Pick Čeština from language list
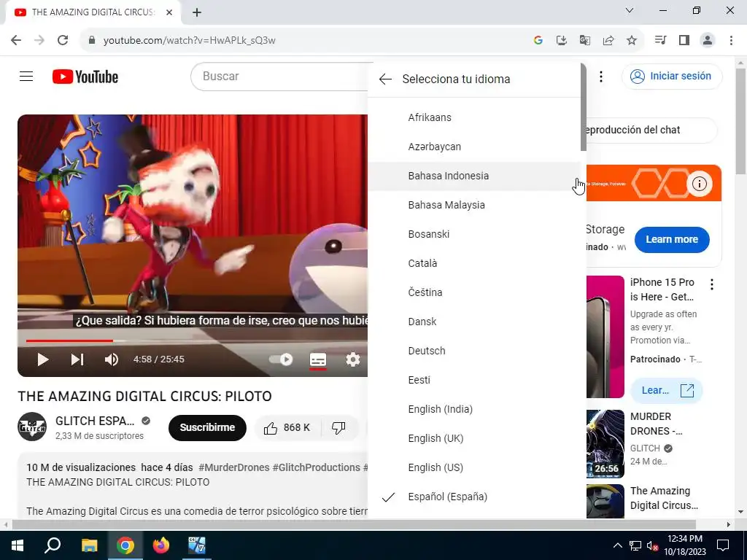The image size is (747, 560). [474, 292]
